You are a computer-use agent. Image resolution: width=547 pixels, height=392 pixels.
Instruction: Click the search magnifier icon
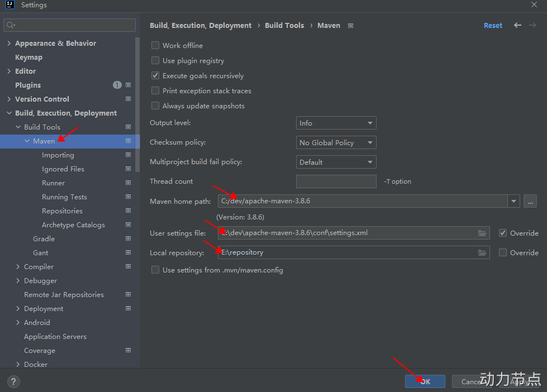[x=11, y=25]
